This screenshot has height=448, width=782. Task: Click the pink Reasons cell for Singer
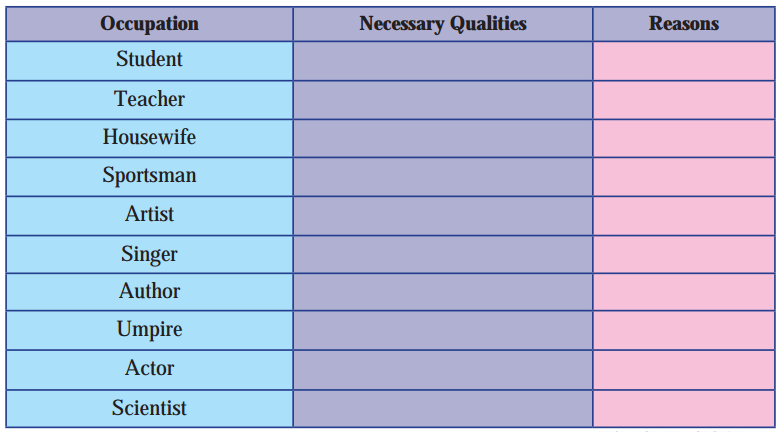point(684,254)
